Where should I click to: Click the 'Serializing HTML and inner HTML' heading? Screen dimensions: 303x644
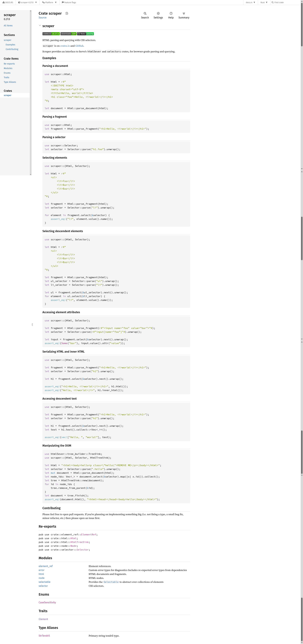click(64, 352)
